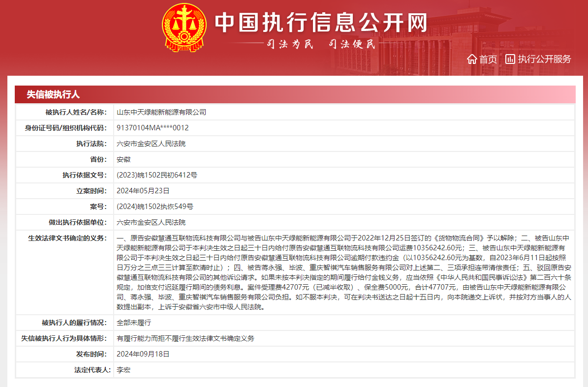Click the 失信被执行人行为具体情形 label
Image resolution: width=588 pixels, height=387 pixels.
(64, 338)
